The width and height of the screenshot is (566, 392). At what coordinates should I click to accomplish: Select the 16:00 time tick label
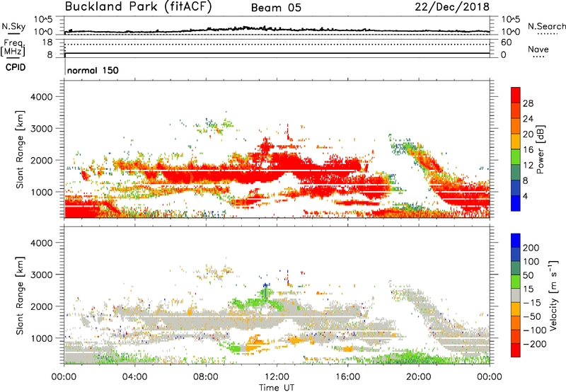click(347, 377)
